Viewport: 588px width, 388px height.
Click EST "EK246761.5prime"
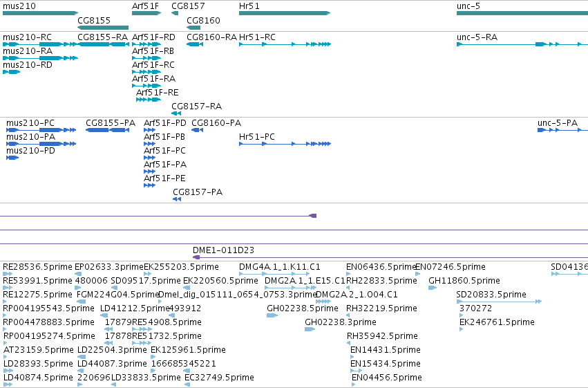point(497,322)
